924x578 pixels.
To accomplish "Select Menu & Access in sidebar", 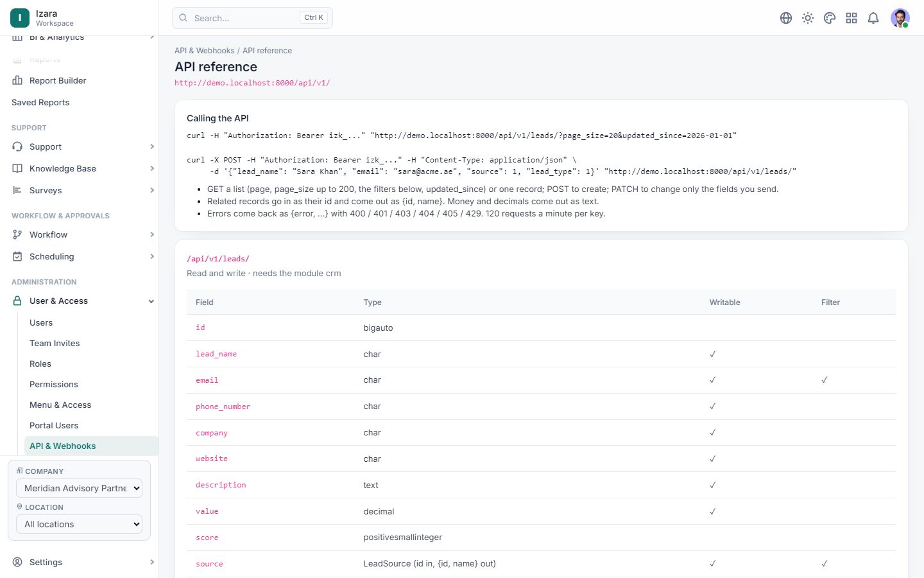I will coord(60,405).
